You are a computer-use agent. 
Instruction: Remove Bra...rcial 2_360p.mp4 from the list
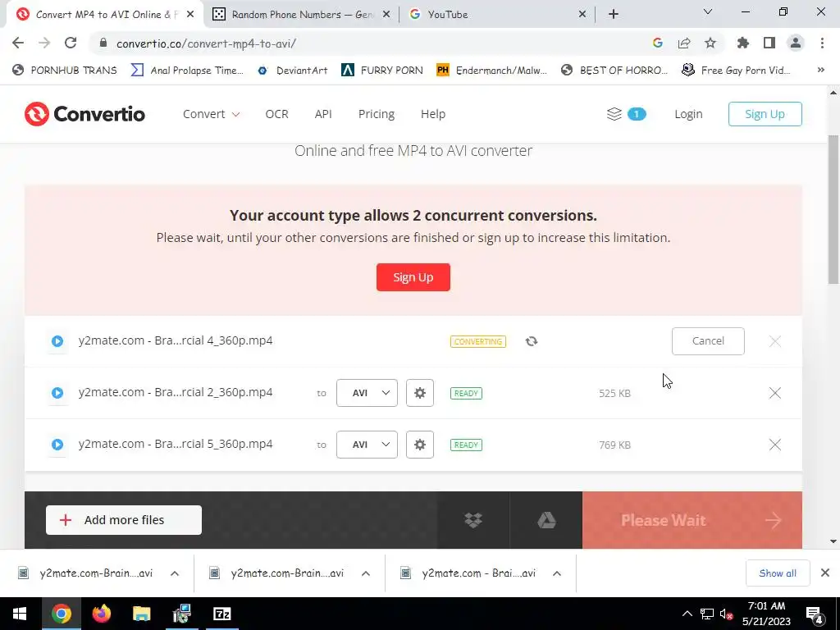[x=774, y=393]
